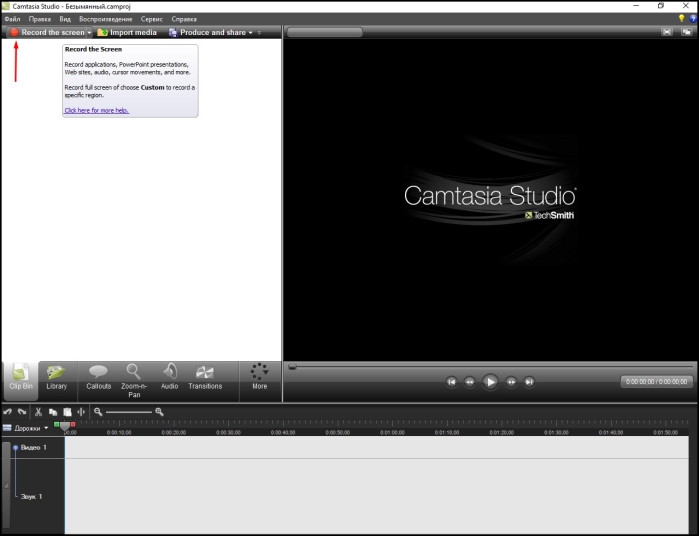Open the Library tab

(x=57, y=378)
